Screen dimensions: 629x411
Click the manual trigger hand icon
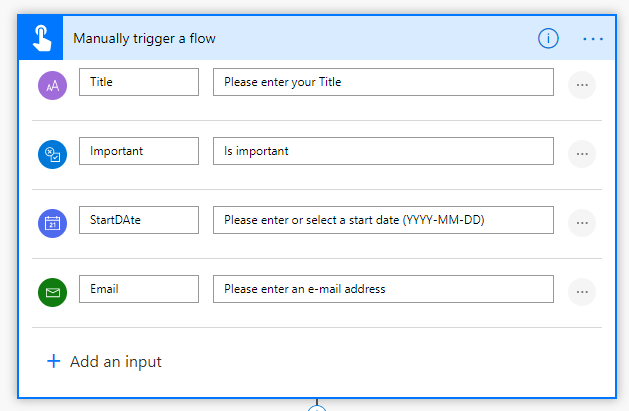coord(41,39)
